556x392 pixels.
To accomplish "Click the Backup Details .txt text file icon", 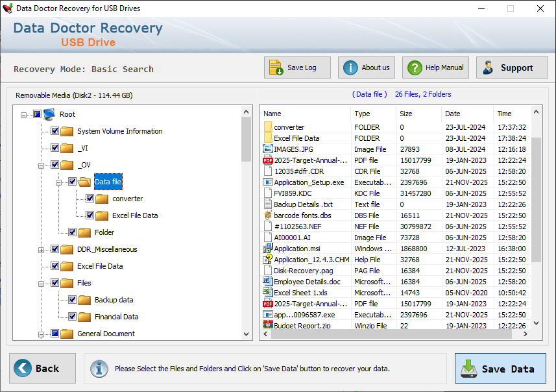I will point(267,204).
